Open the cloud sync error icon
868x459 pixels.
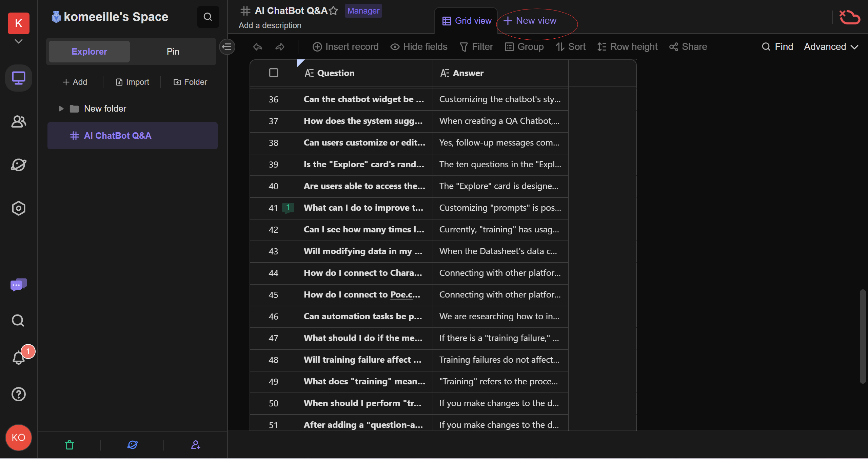pos(849,18)
